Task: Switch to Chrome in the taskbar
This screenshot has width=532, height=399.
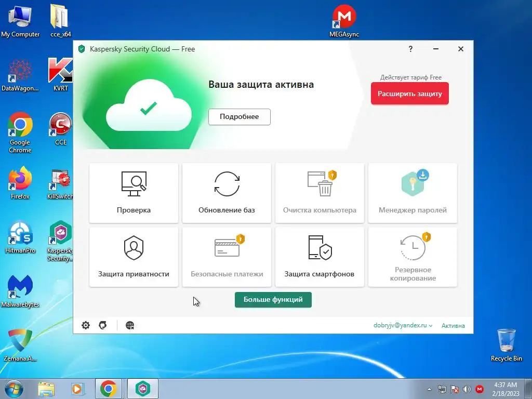Action: (108, 389)
